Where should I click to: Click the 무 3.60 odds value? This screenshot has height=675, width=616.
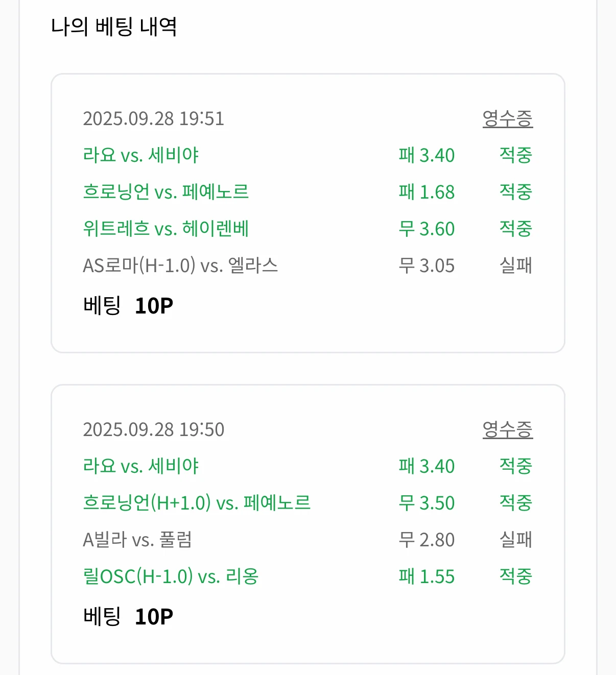427,229
